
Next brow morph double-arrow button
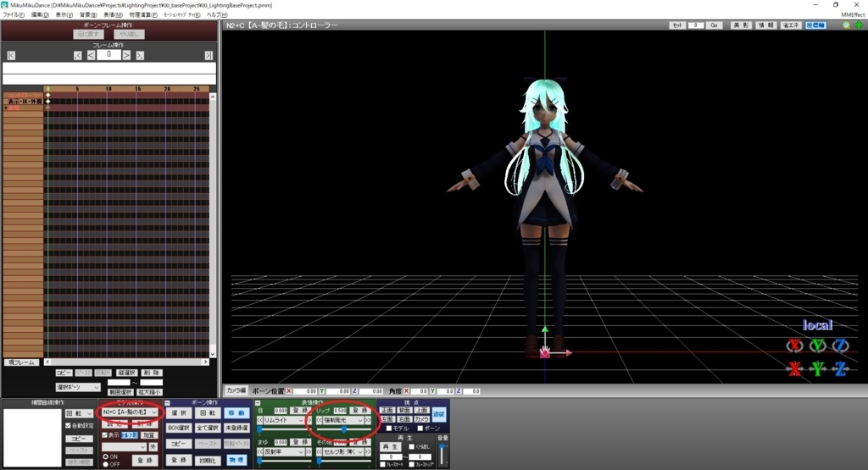point(309,452)
